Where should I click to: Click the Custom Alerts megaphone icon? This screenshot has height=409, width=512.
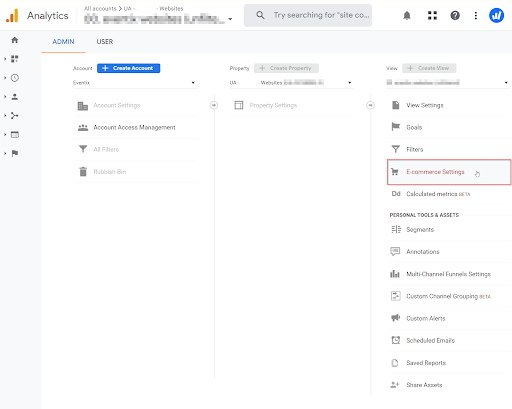(395, 318)
